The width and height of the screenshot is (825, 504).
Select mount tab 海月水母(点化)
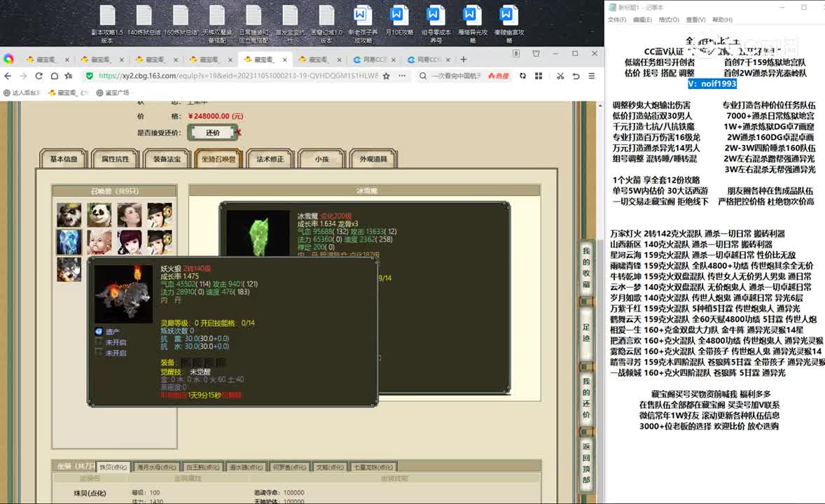[x=156, y=467]
